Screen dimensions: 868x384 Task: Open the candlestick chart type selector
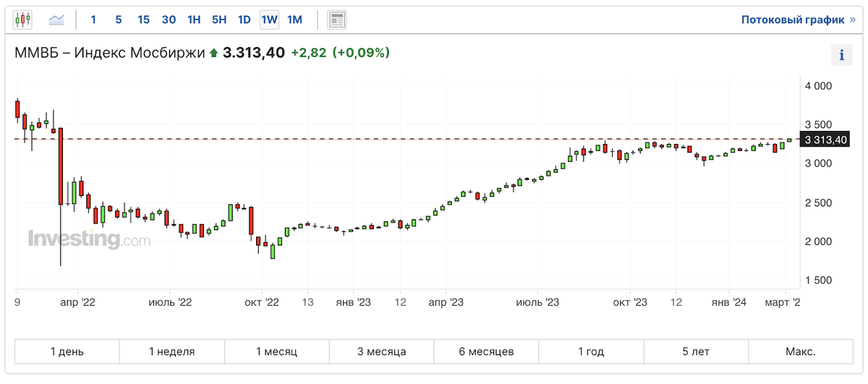click(x=23, y=20)
